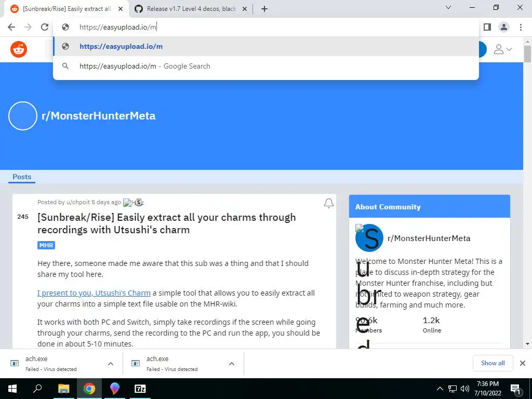Open the Chrome three-dot menu
The height and width of the screenshot is (399, 532).
point(521,27)
